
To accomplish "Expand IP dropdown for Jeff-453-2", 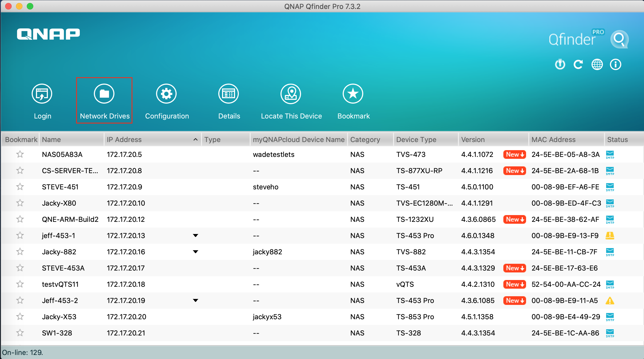I will pos(195,301).
